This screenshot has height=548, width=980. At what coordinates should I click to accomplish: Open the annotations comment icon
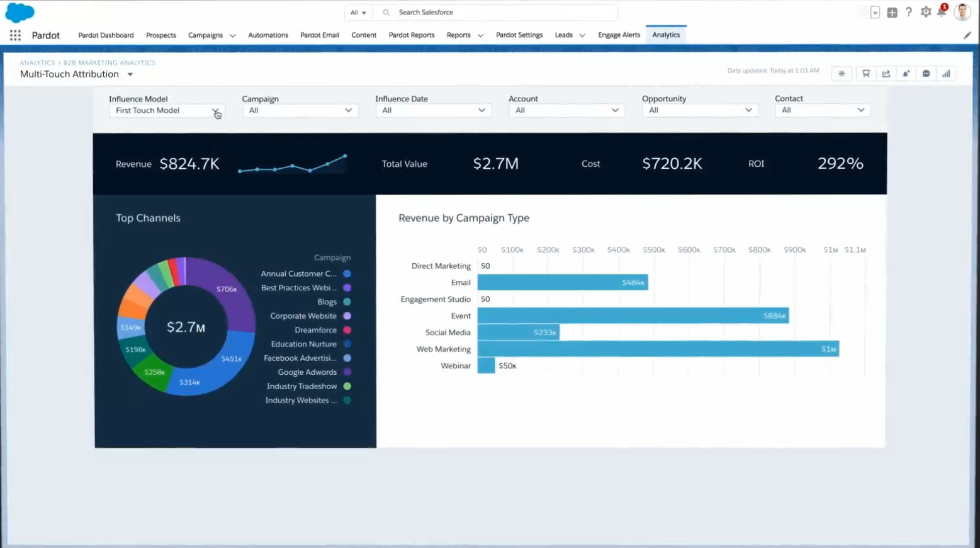(x=926, y=74)
